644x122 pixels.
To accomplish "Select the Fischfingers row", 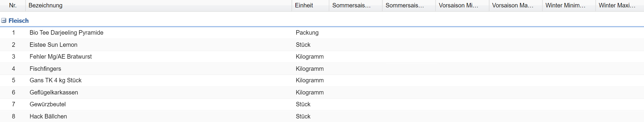I will pyautogui.click(x=45, y=69).
